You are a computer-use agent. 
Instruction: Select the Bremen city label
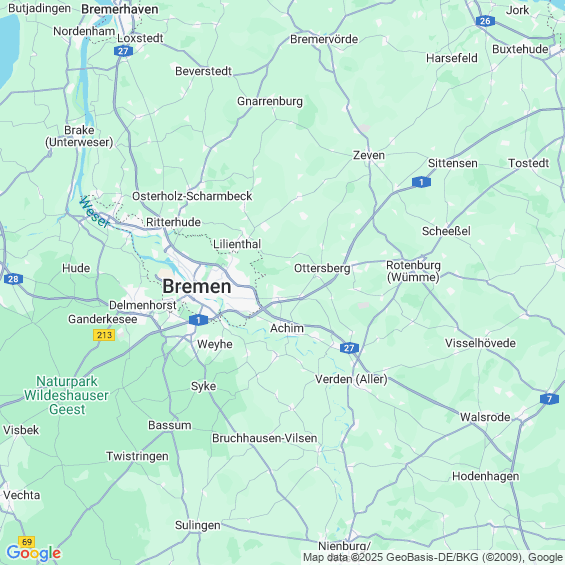(197, 286)
